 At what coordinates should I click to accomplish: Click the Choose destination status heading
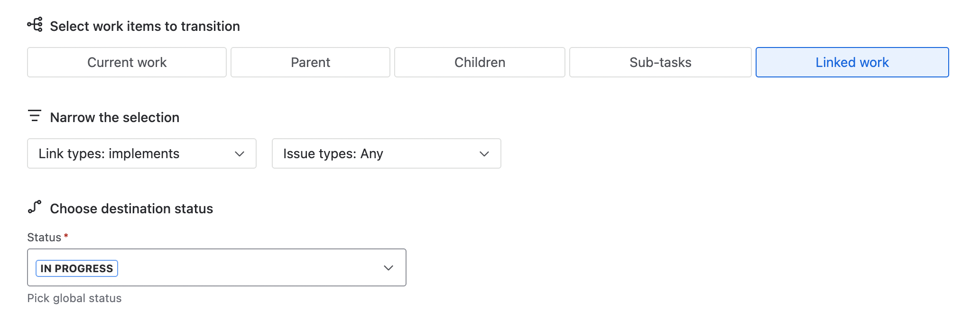(131, 209)
